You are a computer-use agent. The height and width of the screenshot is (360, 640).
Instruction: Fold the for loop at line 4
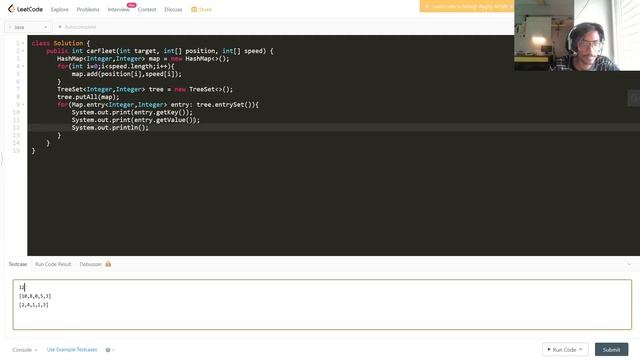pyautogui.click(x=23, y=66)
